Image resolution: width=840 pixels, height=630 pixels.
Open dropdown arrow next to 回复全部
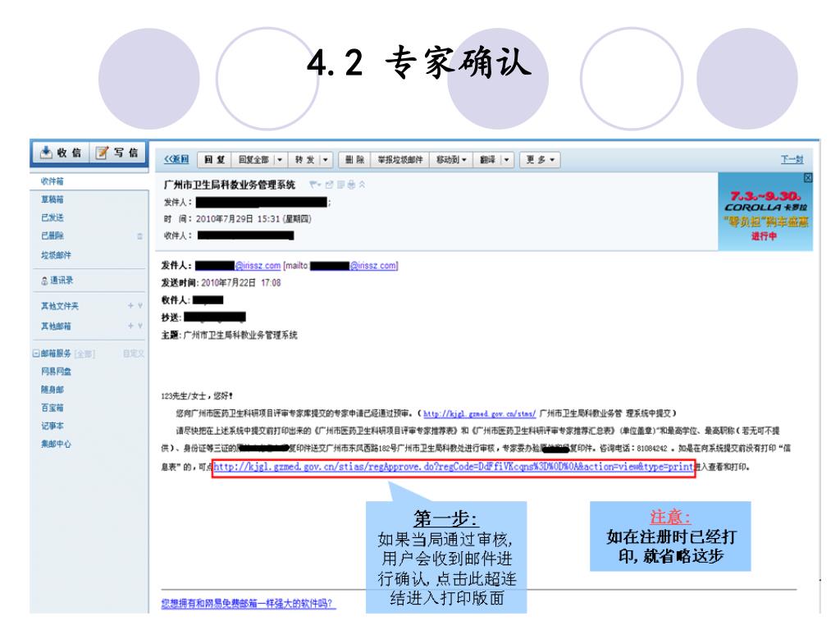(280, 160)
